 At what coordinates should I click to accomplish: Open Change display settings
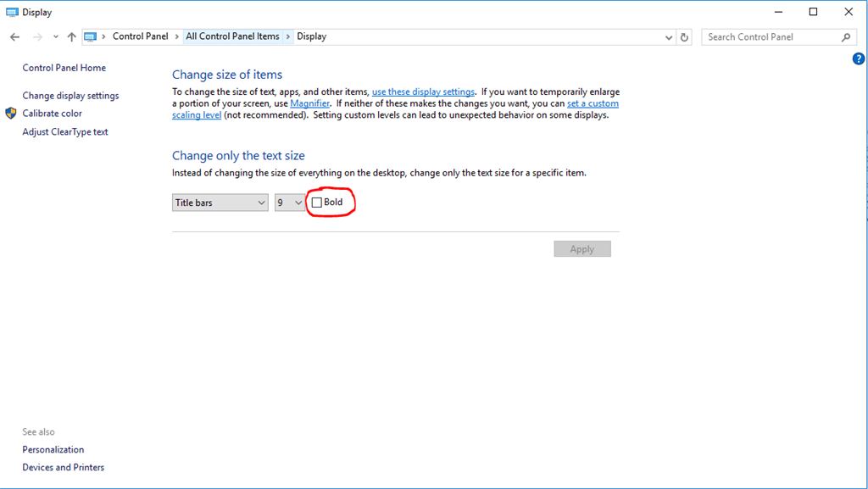click(x=70, y=96)
